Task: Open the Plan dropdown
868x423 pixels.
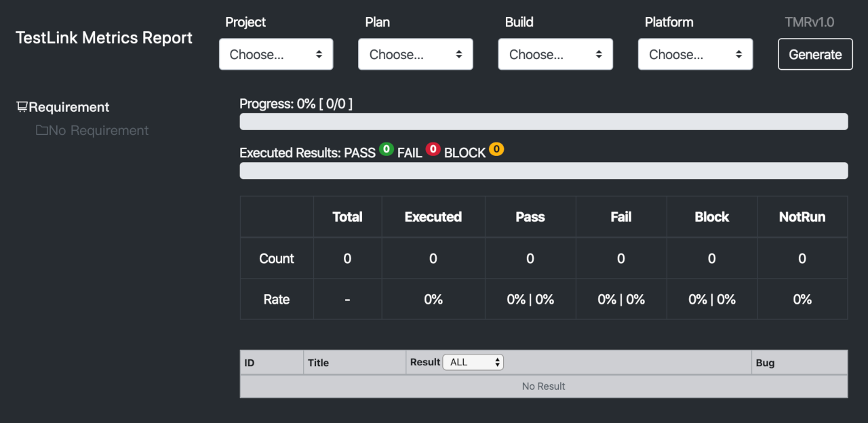Action: click(x=416, y=54)
